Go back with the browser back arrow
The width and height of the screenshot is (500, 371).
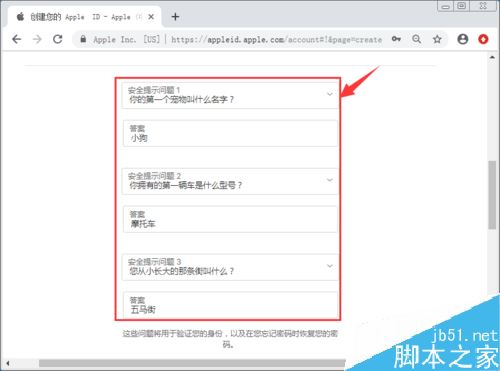pos(17,39)
